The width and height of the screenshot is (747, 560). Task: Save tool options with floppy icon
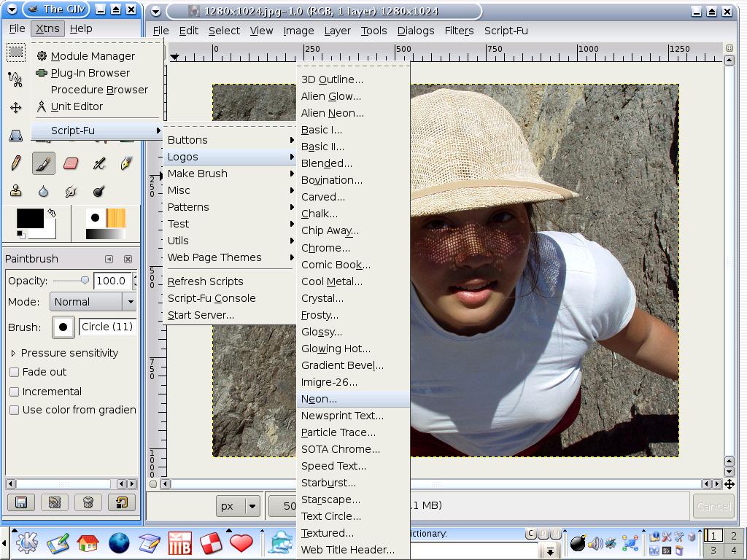(x=20, y=502)
